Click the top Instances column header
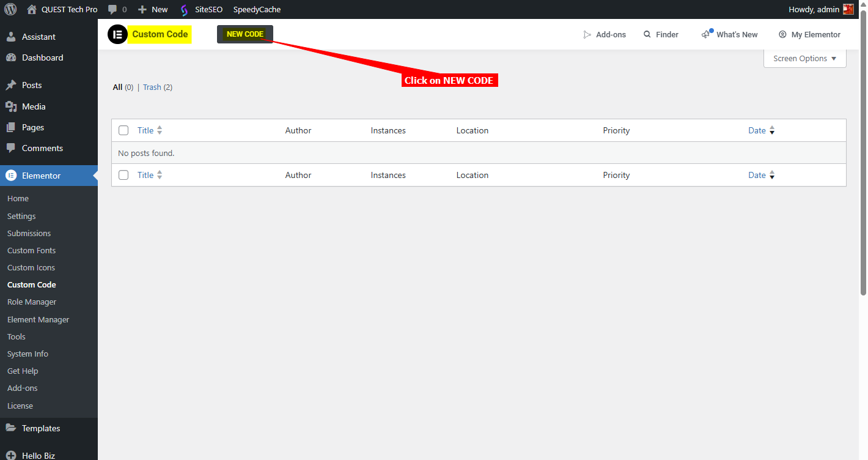The height and width of the screenshot is (460, 868). coord(388,130)
